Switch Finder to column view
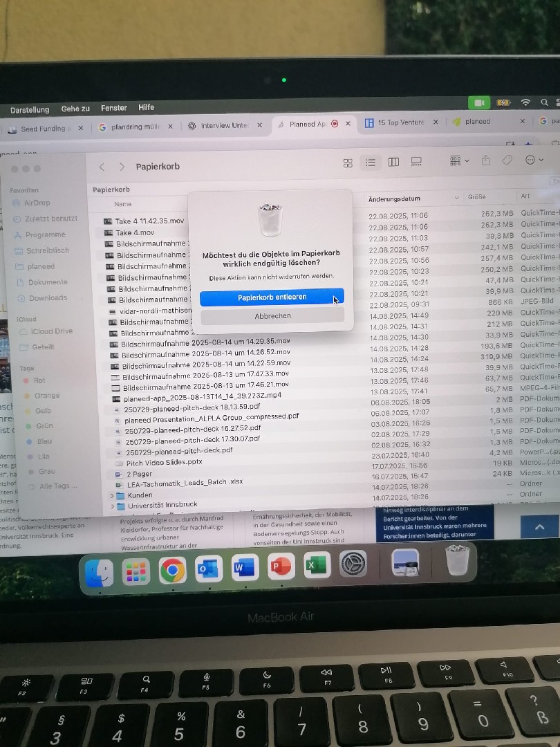Viewport: 560px width, 747px height. pos(394,162)
